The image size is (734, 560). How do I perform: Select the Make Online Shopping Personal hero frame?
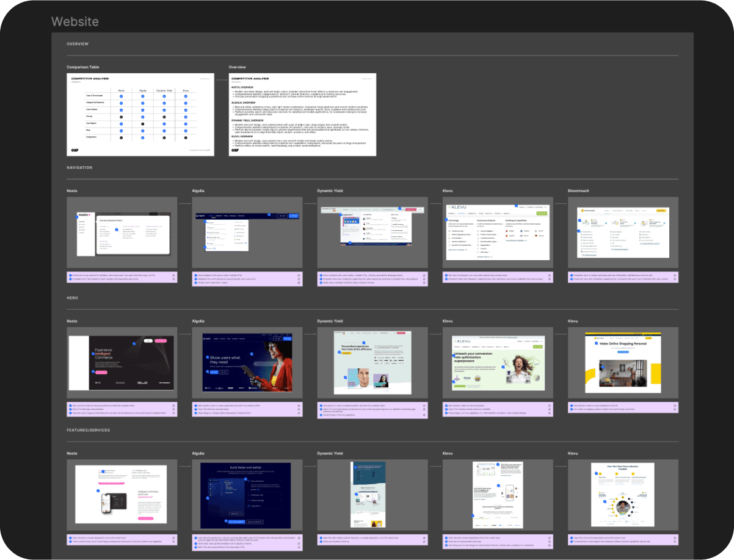pyautogui.click(x=623, y=362)
